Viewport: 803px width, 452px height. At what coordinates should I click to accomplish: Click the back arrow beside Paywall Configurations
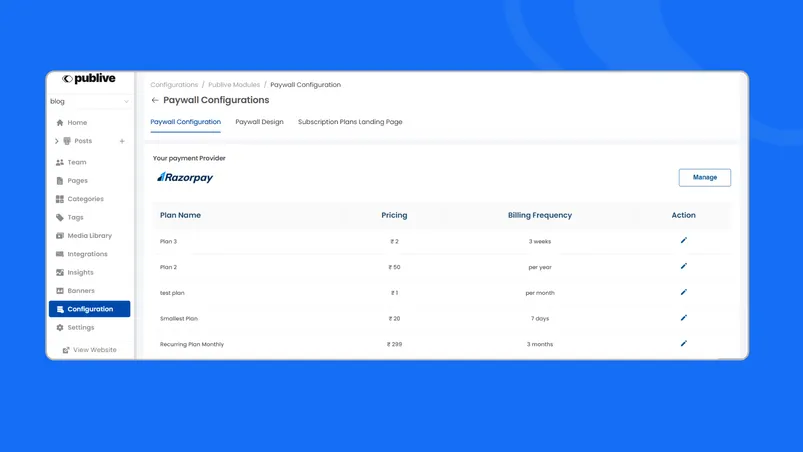155,100
